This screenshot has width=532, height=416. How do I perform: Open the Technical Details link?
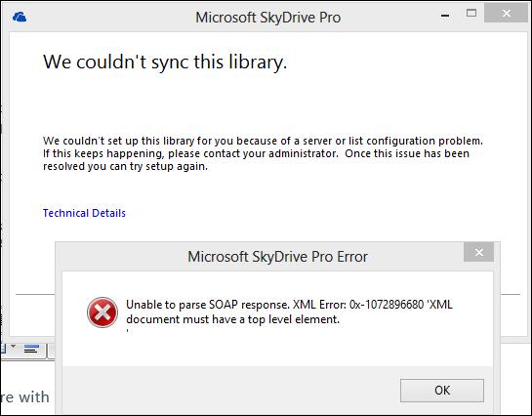click(84, 213)
